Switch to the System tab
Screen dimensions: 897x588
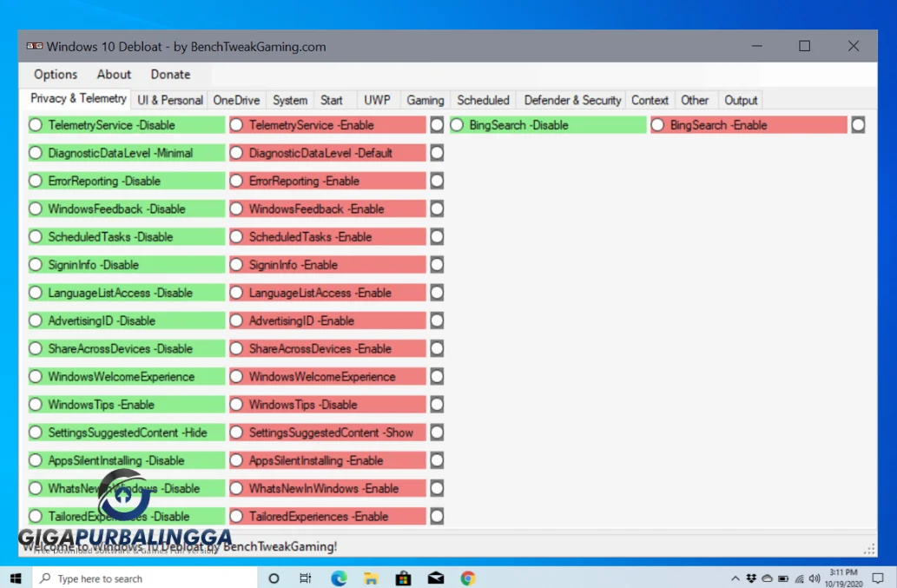pyautogui.click(x=290, y=100)
